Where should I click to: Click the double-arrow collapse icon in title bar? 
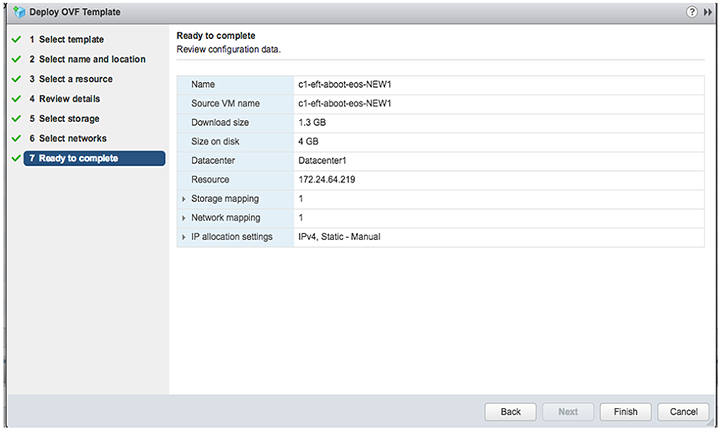pyautogui.click(x=708, y=12)
